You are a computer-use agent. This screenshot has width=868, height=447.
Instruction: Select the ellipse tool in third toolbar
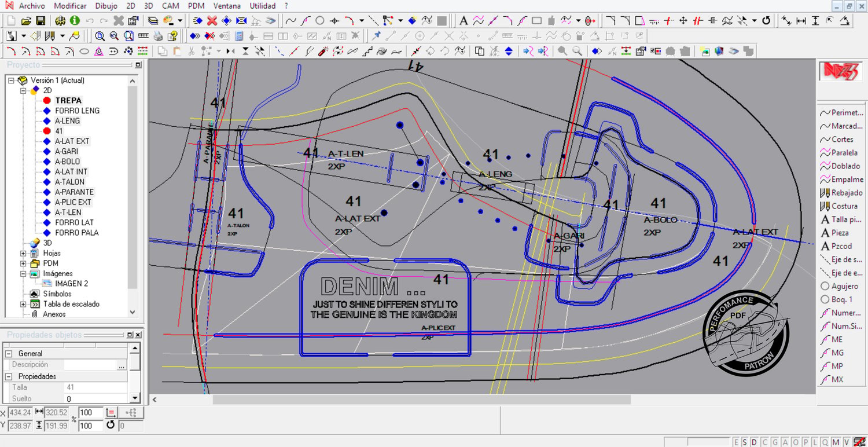pyautogui.click(x=84, y=51)
